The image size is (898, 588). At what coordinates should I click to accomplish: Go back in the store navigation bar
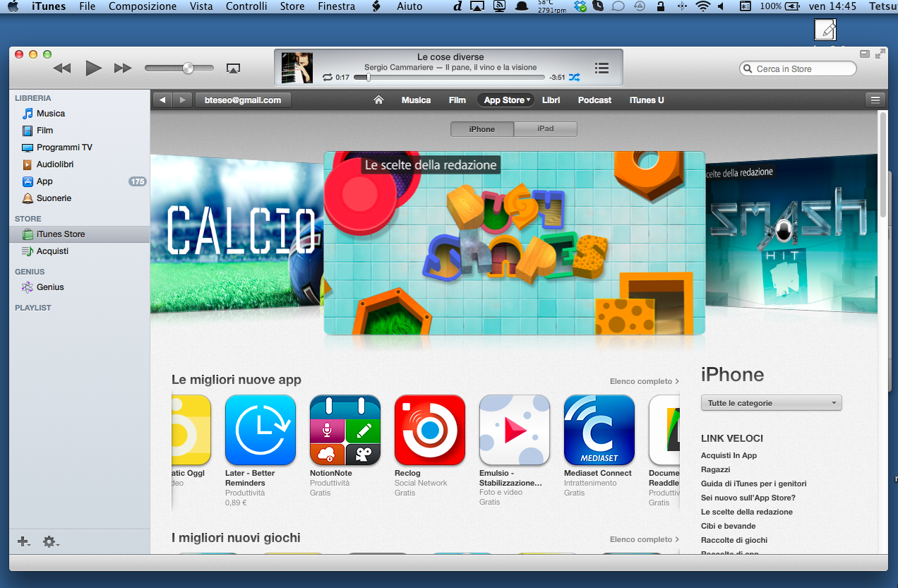163,100
